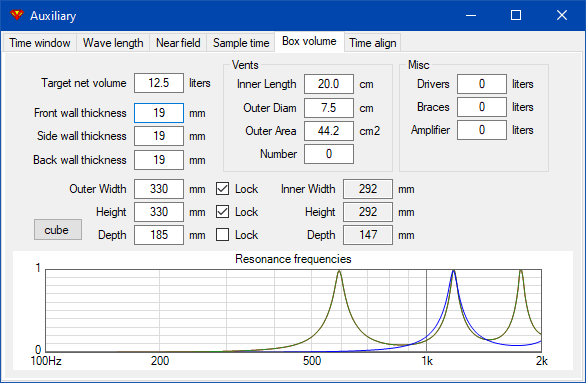Click the Drivers volume field

tap(482, 84)
